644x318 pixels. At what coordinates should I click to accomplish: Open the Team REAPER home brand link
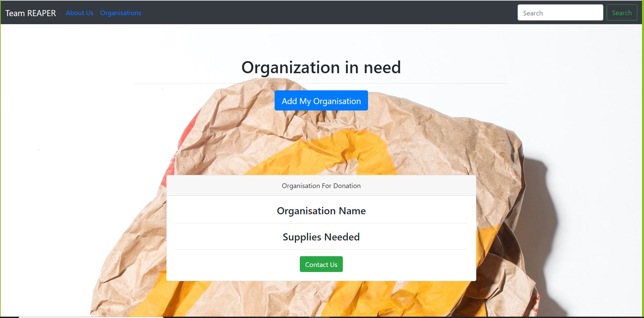(x=31, y=13)
